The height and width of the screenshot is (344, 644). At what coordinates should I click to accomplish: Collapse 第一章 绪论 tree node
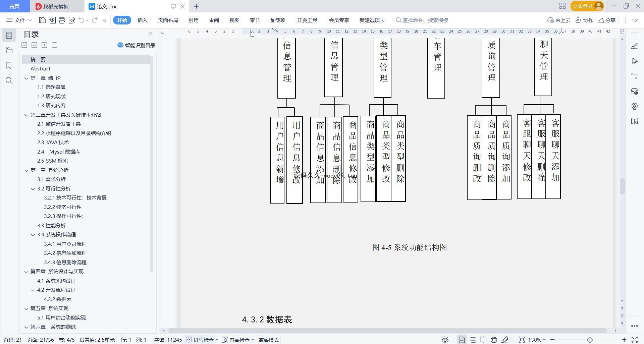coord(26,78)
